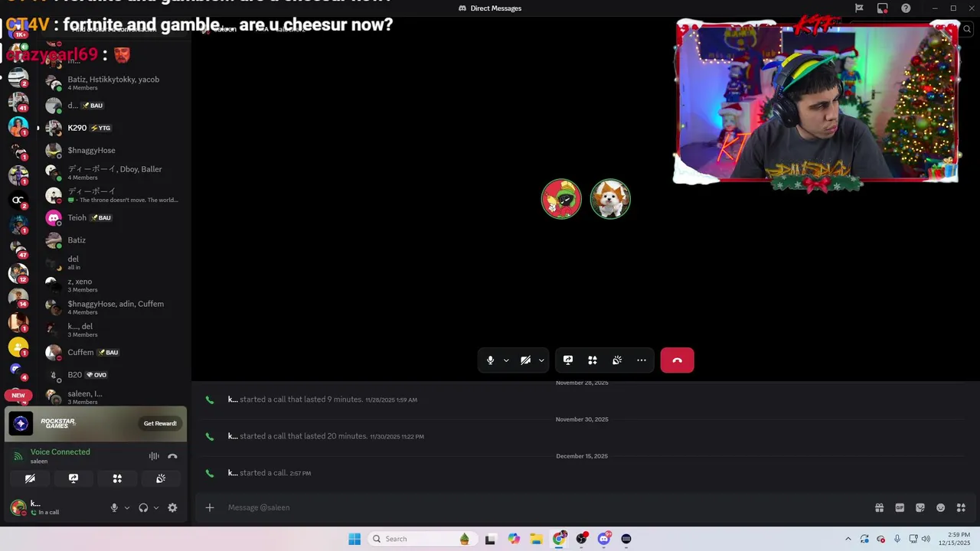Viewport: 980px width, 551px height.
Task: Open K290 direct message
Action: coord(113,128)
